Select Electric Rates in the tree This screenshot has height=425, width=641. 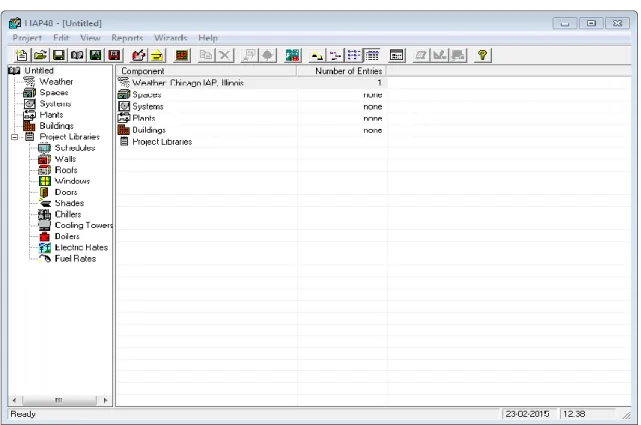pos(81,247)
